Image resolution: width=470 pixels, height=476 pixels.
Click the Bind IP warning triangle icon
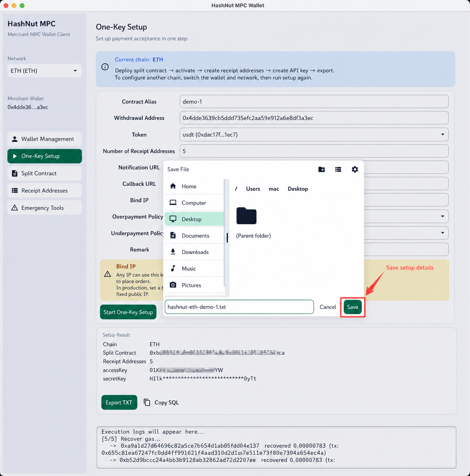point(108,274)
